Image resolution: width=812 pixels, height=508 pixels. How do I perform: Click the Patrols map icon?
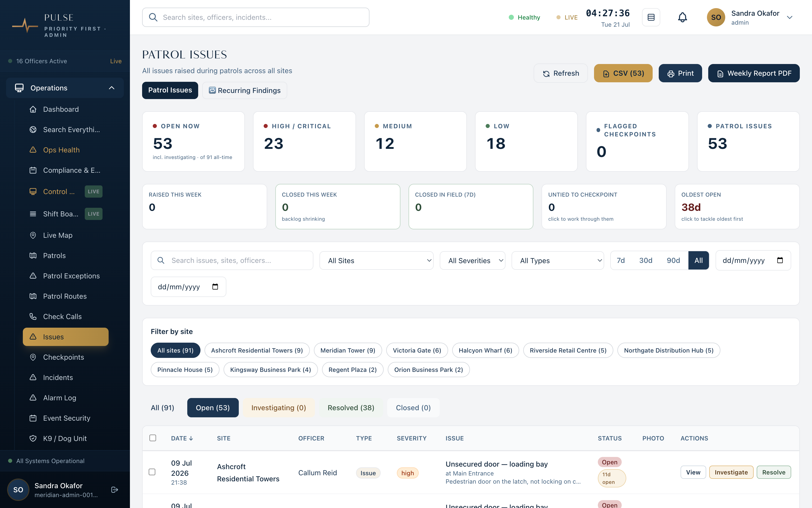[33, 256]
